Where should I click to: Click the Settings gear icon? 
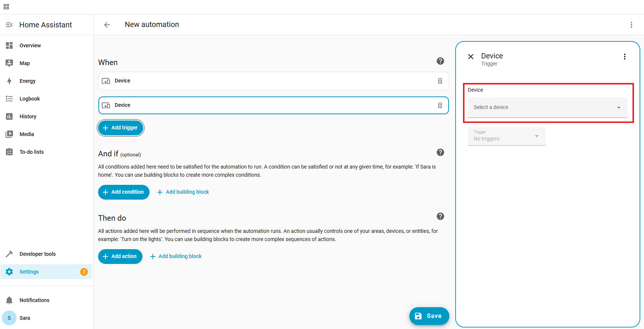[9, 272]
